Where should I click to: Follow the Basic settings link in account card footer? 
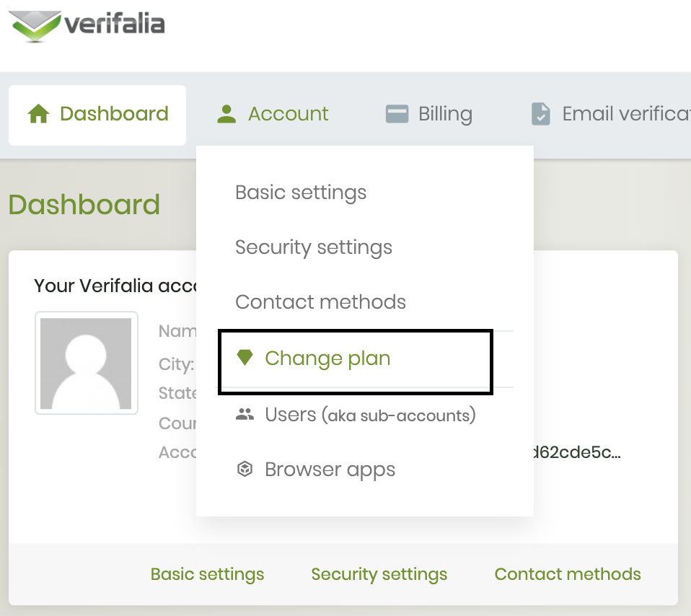click(x=207, y=574)
